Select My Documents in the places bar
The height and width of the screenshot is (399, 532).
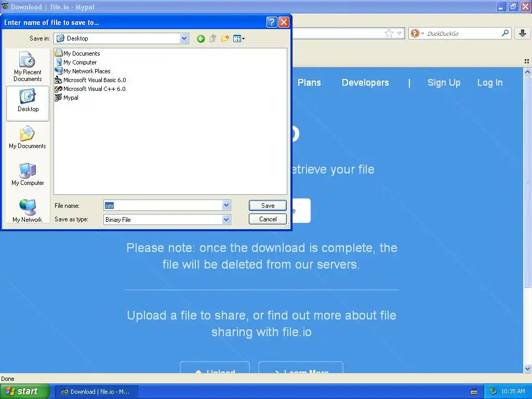click(28, 137)
